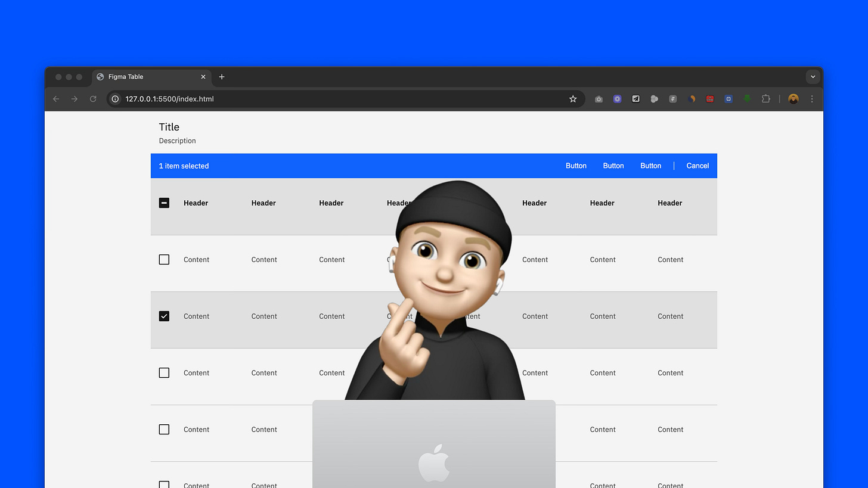Reload the page with the refresh icon

(93, 99)
